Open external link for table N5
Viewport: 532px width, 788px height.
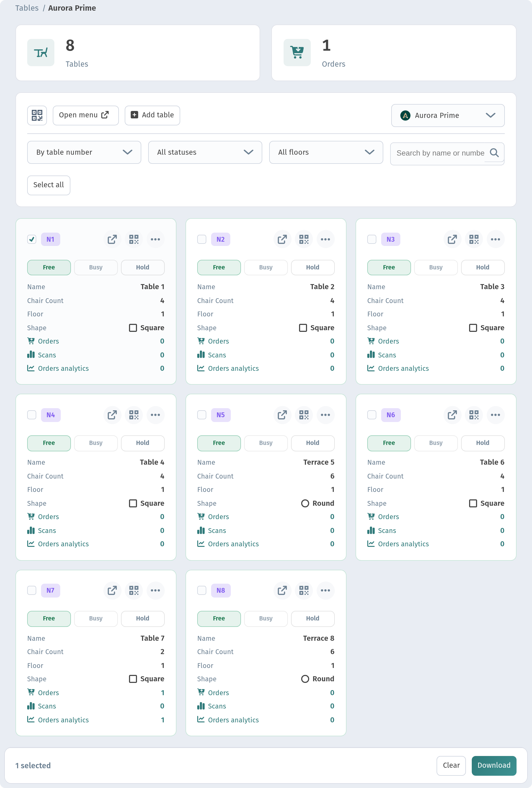(282, 415)
